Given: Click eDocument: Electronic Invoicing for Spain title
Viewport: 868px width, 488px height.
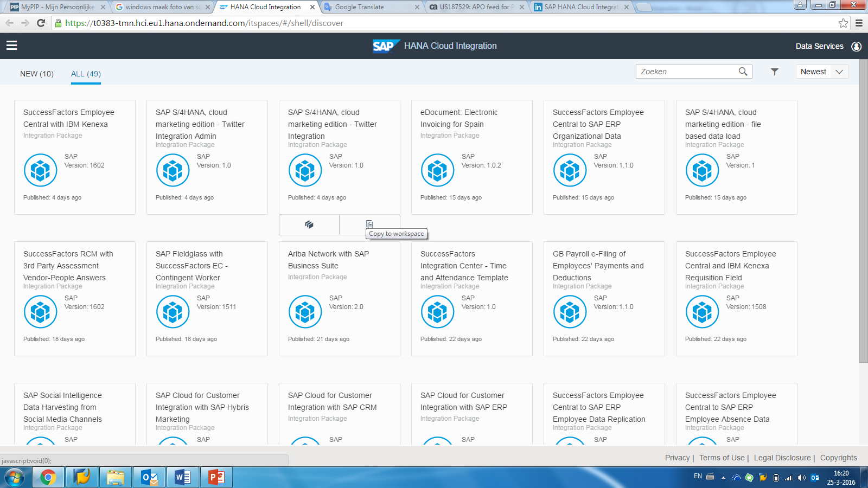Looking at the screenshot, I should coord(458,118).
